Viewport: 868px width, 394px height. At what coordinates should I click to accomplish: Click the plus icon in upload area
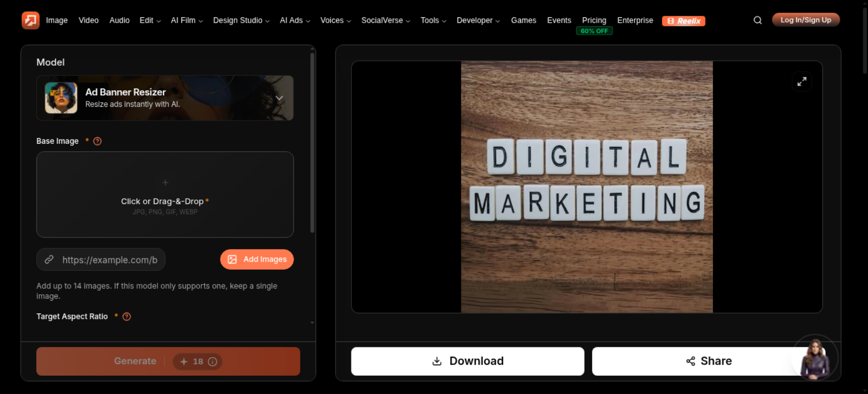(165, 183)
